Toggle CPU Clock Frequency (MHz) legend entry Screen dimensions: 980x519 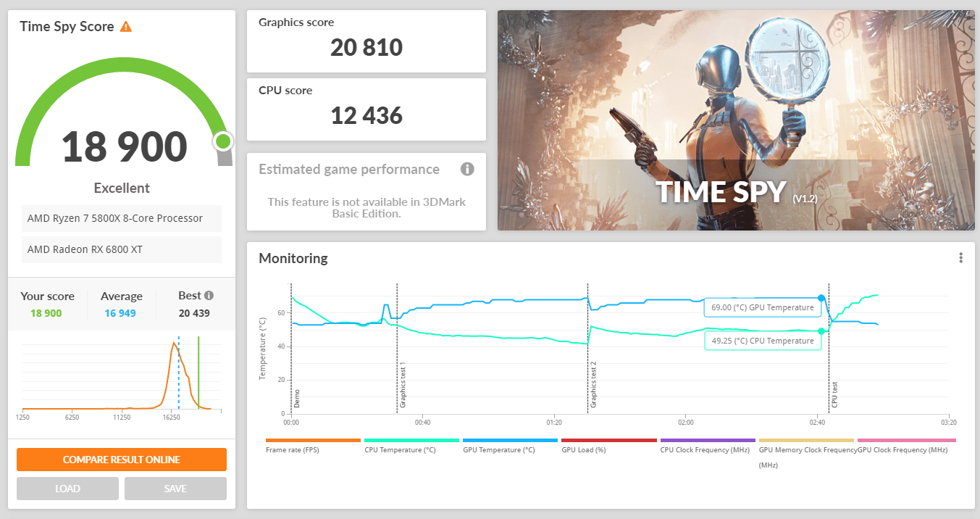(707, 445)
